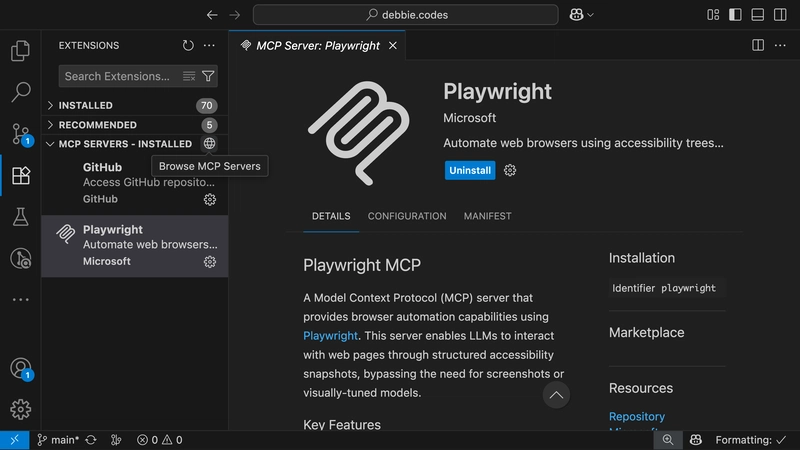Open the Explorer view in activity bar
The width and height of the screenshot is (800, 450).
click(x=20, y=51)
